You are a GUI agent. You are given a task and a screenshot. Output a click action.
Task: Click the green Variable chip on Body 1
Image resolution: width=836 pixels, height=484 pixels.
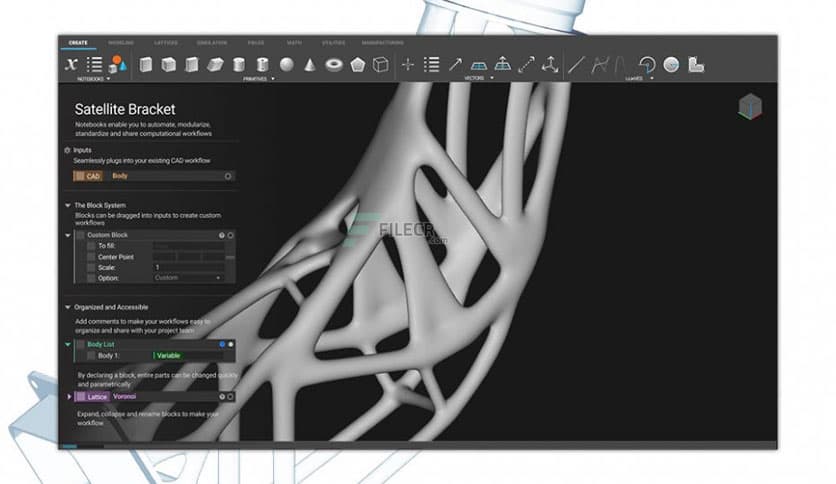coord(168,356)
